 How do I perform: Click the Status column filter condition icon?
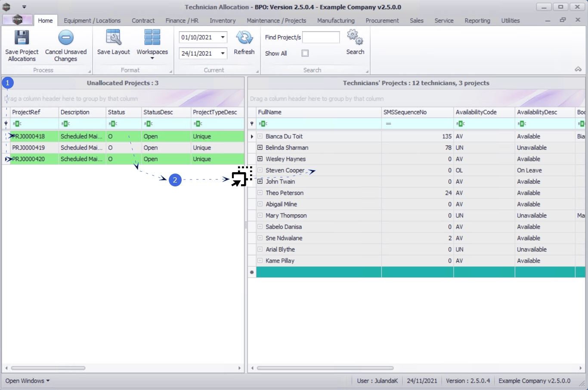(x=113, y=124)
